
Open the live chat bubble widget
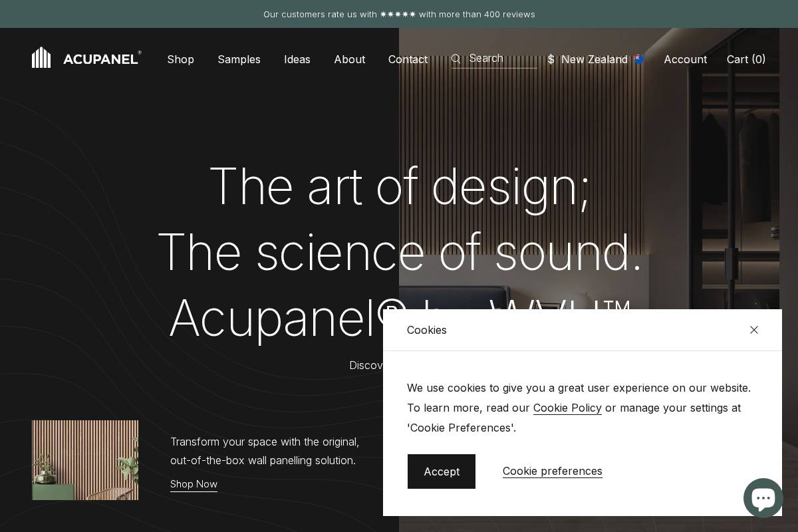763,497
